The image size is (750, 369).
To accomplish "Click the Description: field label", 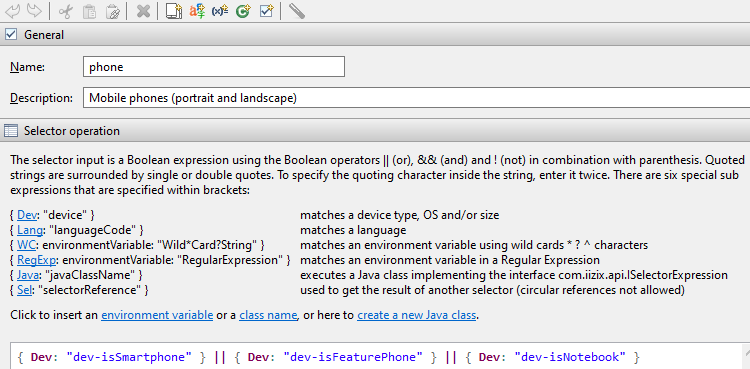I will [x=41, y=98].
